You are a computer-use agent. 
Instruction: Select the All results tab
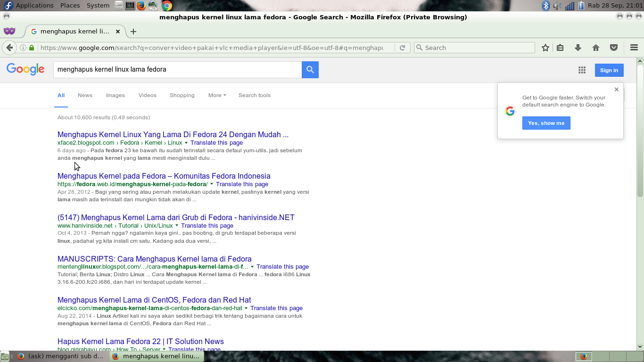point(61,95)
